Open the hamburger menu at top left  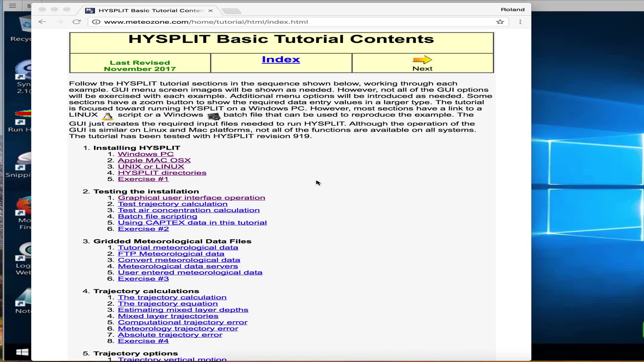(x=13, y=6)
